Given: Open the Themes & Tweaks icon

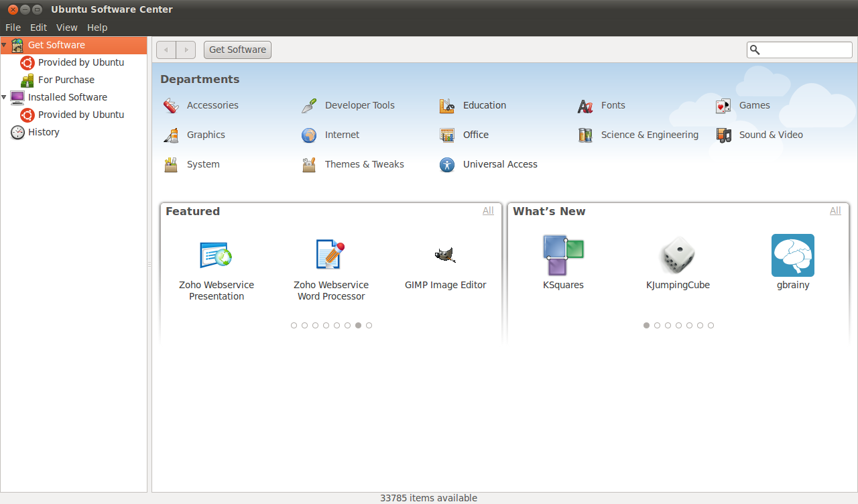Looking at the screenshot, I should [x=309, y=164].
